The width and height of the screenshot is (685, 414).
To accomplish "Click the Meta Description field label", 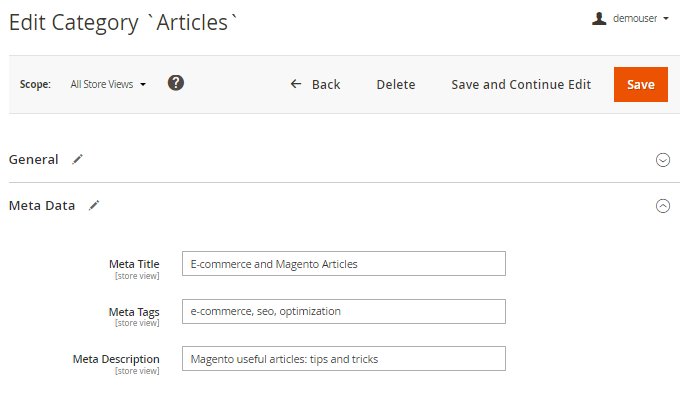I will [x=116, y=359].
